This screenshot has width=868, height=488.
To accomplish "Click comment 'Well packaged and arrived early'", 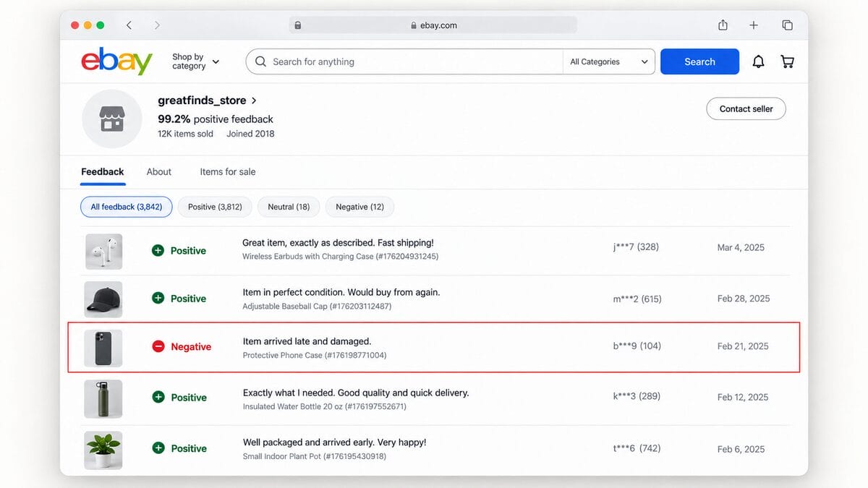I will pyautogui.click(x=334, y=442).
